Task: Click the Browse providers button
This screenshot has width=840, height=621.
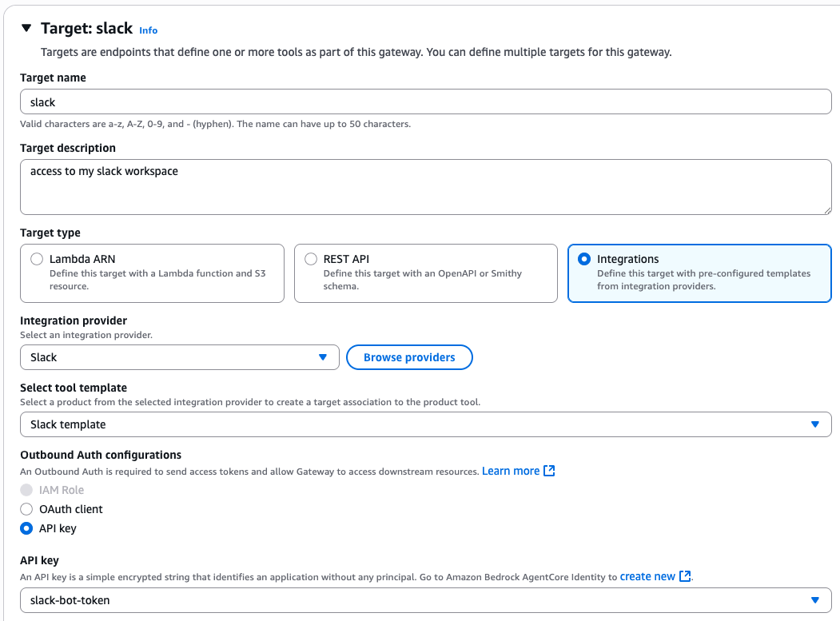Action: [409, 357]
